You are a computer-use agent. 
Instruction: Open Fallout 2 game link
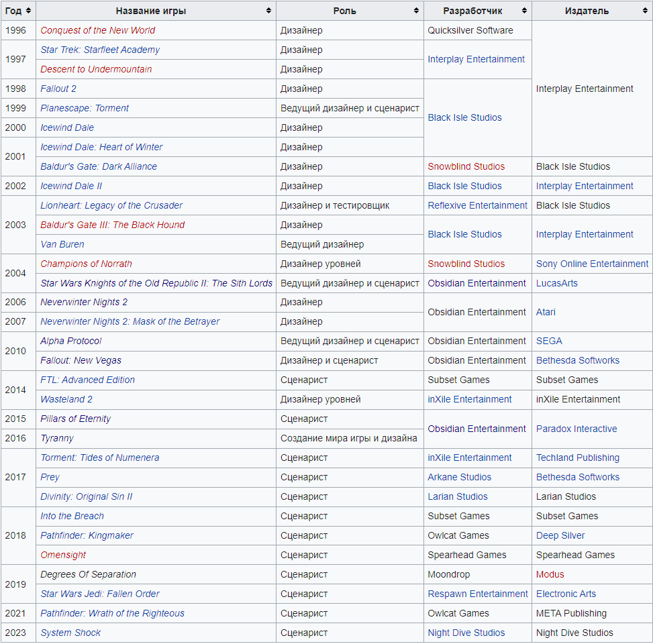[58, 89]
